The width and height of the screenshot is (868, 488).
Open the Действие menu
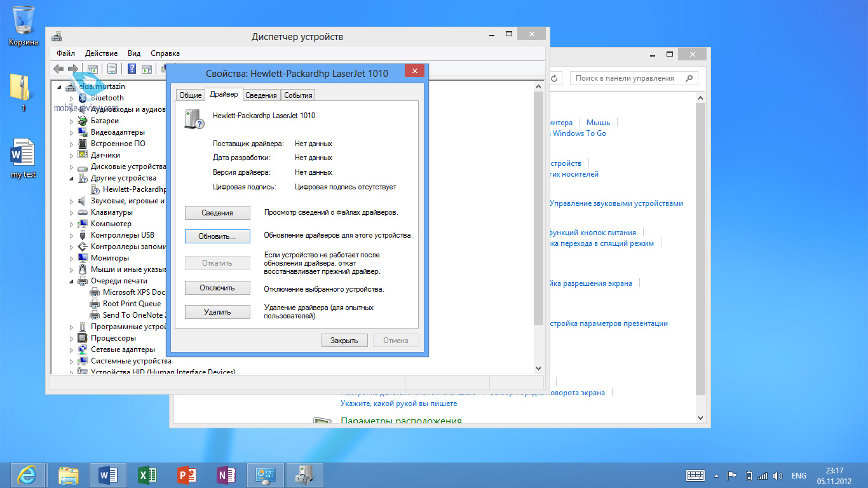pyautogui.click(x=101, y=53)
